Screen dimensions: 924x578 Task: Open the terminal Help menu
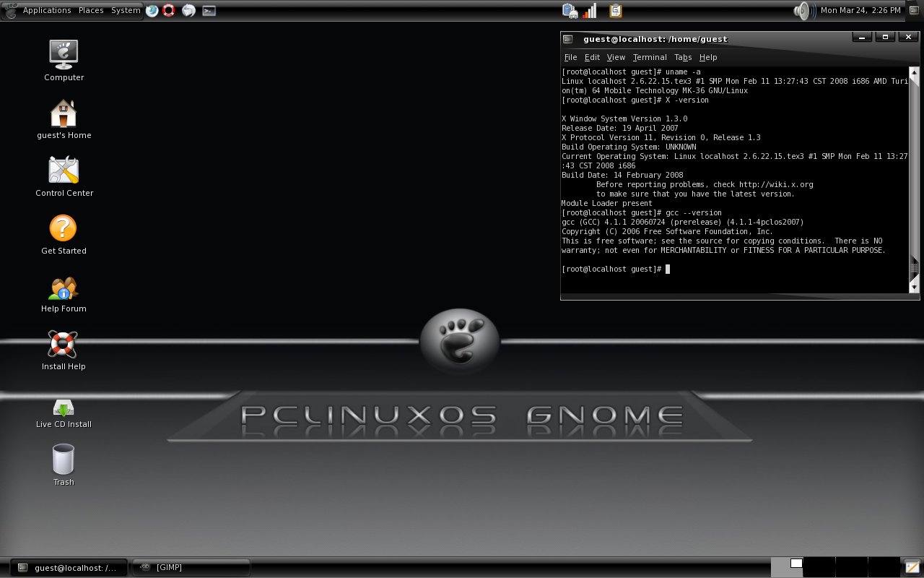coord(708,57)
